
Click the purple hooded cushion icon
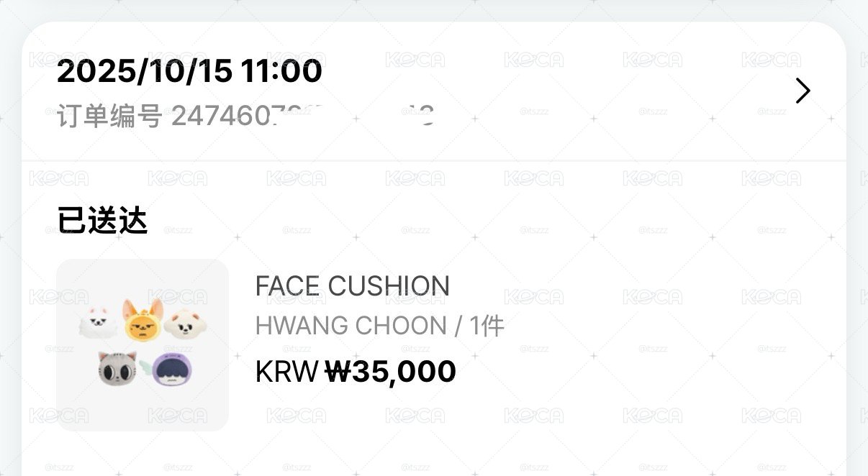[x=172, y=367]
